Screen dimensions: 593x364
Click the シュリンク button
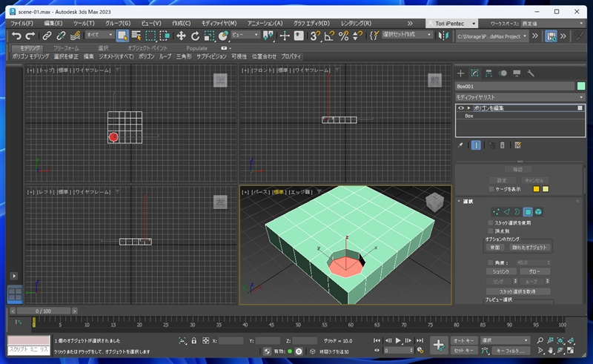coord(500,271)
